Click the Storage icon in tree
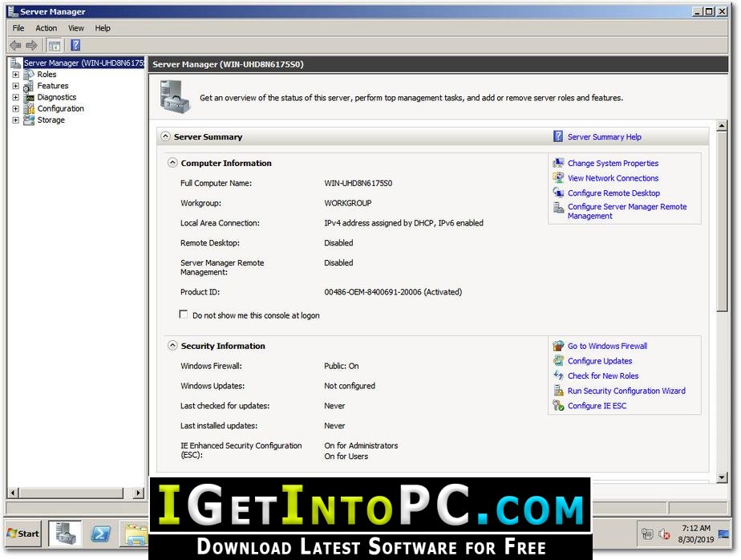741x560 pixels. 29,120
